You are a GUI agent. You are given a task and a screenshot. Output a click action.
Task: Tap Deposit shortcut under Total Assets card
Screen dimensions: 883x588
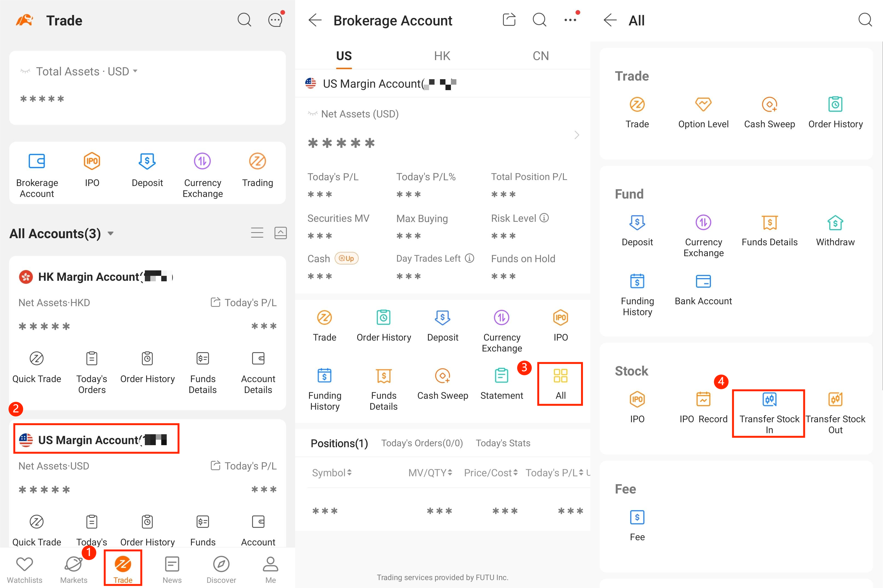[x=147, y=170]
